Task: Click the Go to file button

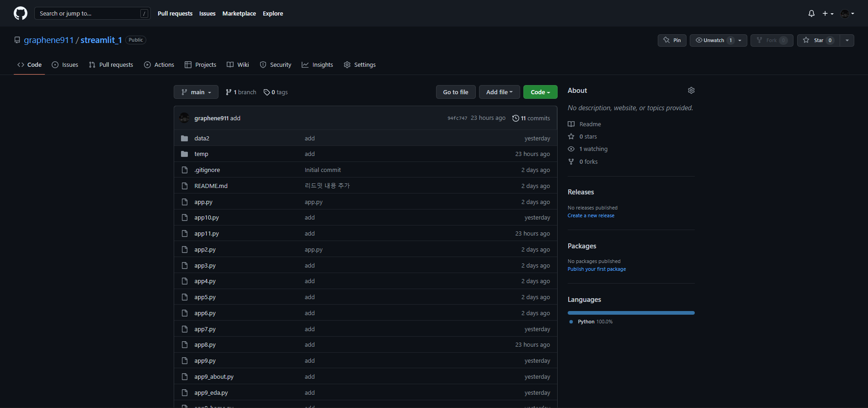Action: pyautogui.click(x=456, y=92)
